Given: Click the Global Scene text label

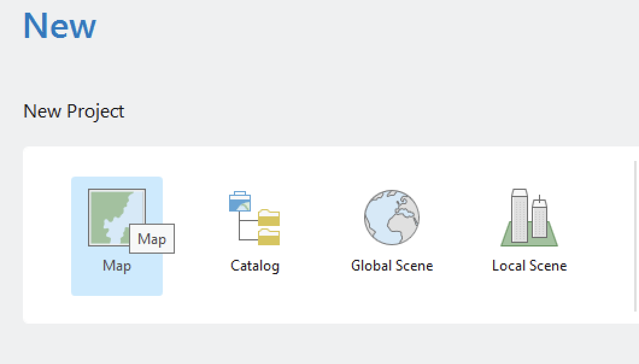Looking at the screenshot, I should click(392, 266).
